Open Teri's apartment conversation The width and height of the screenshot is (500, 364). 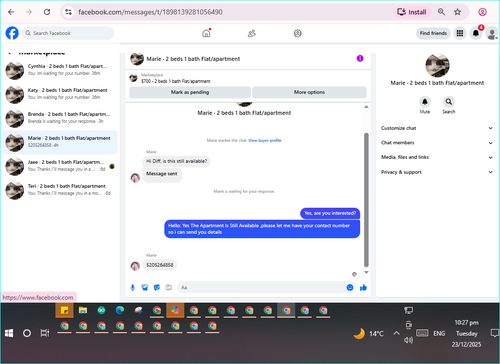click(x=60, y=190)
